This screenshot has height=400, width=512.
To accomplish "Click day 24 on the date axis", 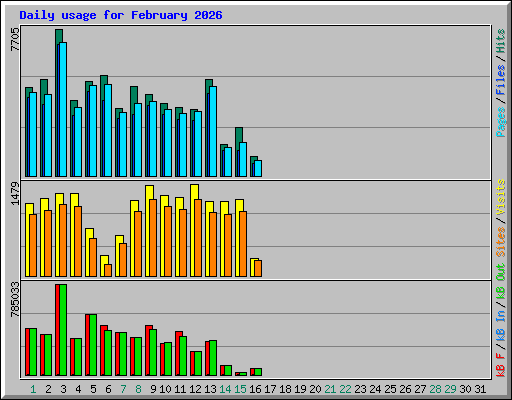I will click(375, 389).
